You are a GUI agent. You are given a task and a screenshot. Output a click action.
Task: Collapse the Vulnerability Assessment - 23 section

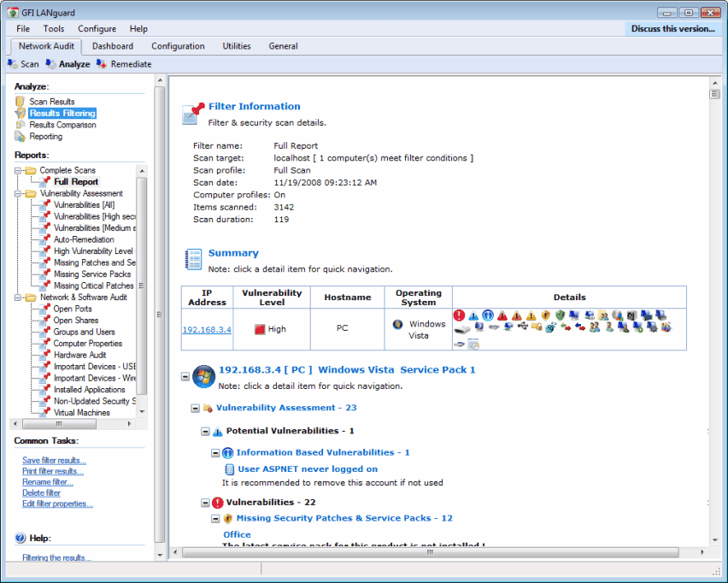pyautogui.click(x=195, y=409)
